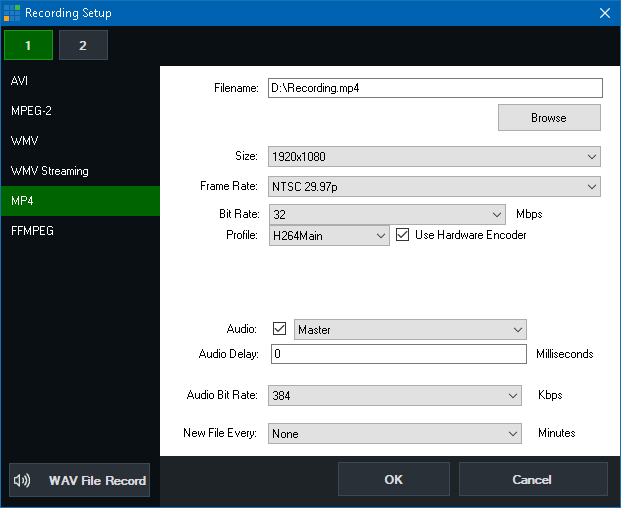Click the app icon in the title bar

12,13
